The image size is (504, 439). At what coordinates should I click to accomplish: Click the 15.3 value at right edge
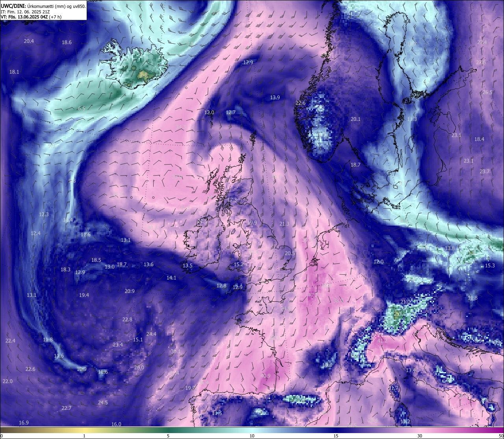[490, 265]
